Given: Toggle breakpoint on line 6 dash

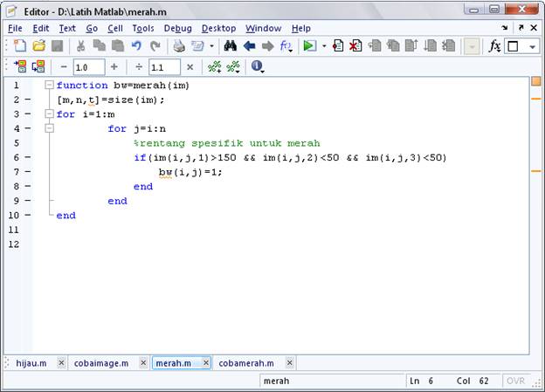Looking at the screenshot, I should (27, 158).
